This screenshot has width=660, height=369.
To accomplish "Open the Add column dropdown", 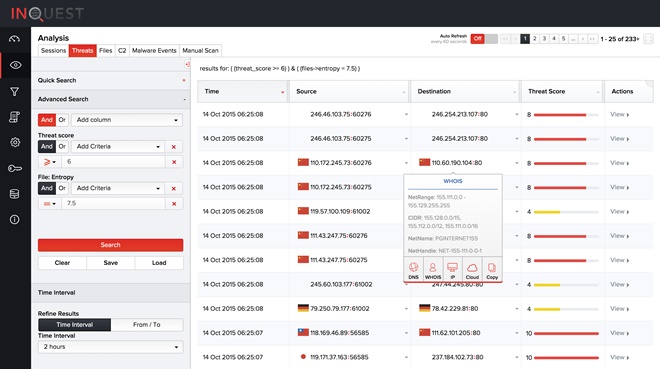I will 127,120.
